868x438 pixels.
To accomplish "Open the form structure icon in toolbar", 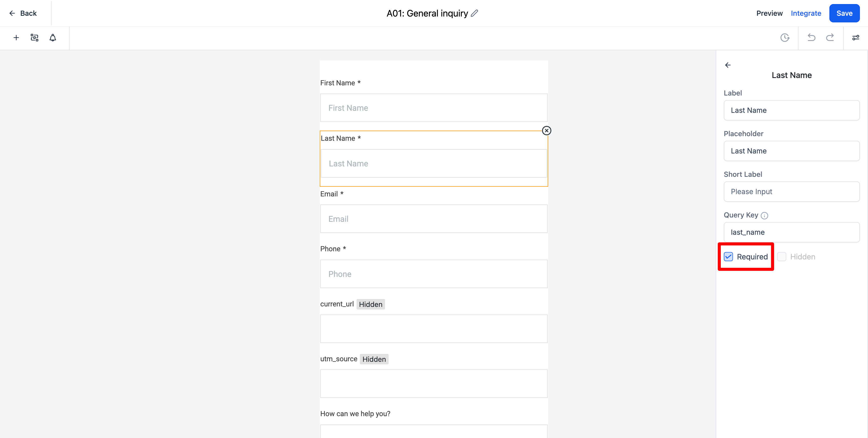I will coord(34,37).
